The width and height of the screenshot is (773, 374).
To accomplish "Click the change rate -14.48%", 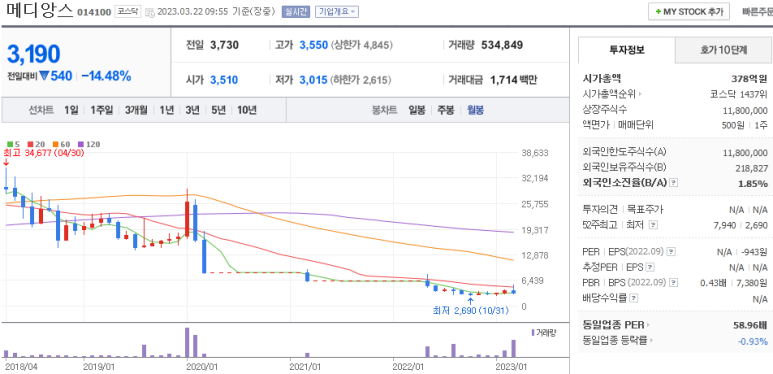I will click(x=106, y=76).
